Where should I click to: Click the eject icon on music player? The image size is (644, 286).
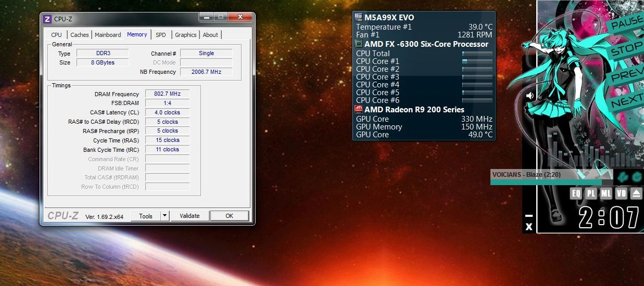tap(636, 193)
